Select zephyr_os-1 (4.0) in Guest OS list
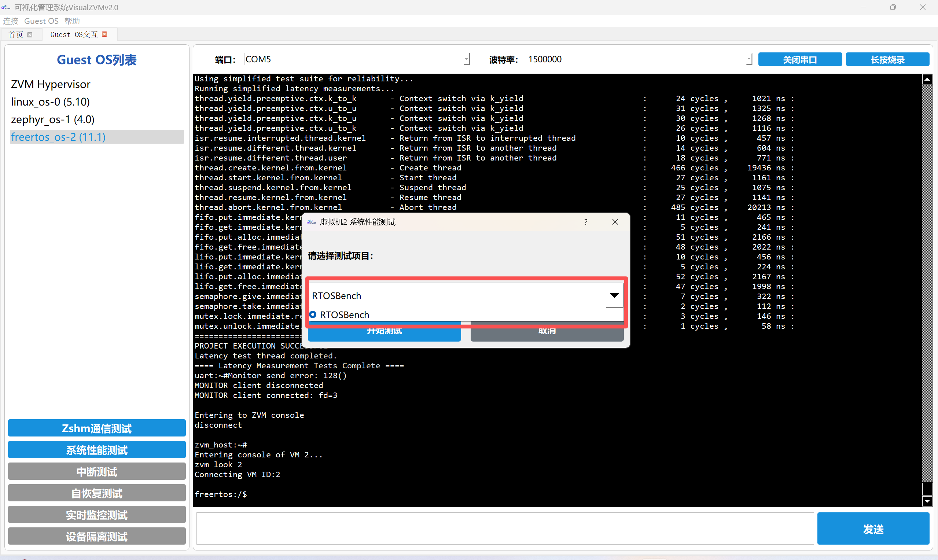The height and width of the screenshot is (560, 938). tap(53, 119)
